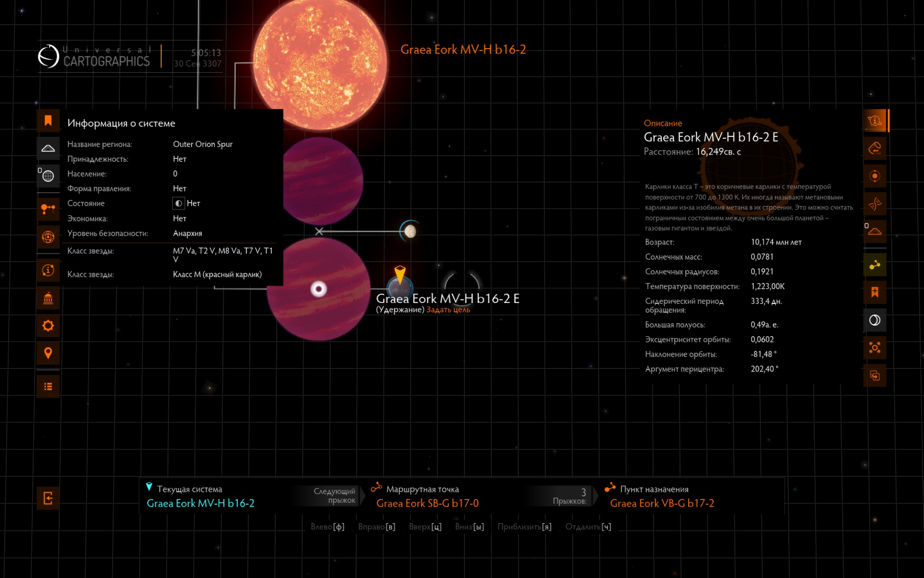
Task: Click the 'Вверх [ц]' control hint
Action: tap(425, 527)
